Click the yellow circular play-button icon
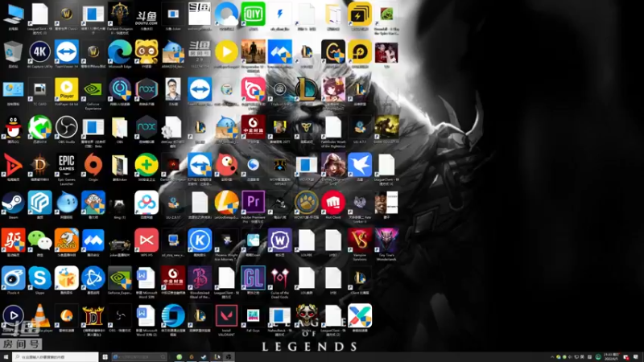The image size is (644, 362). (x=226, y=52)
